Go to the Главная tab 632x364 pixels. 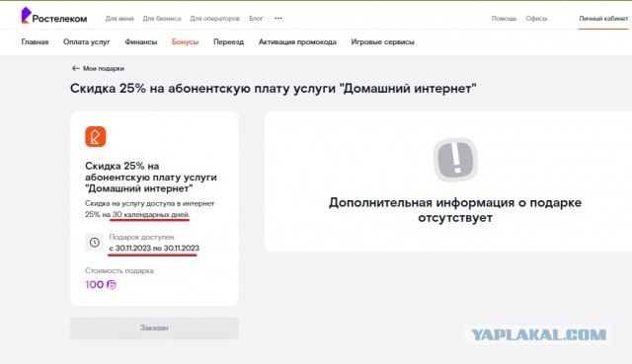[36, 41]
